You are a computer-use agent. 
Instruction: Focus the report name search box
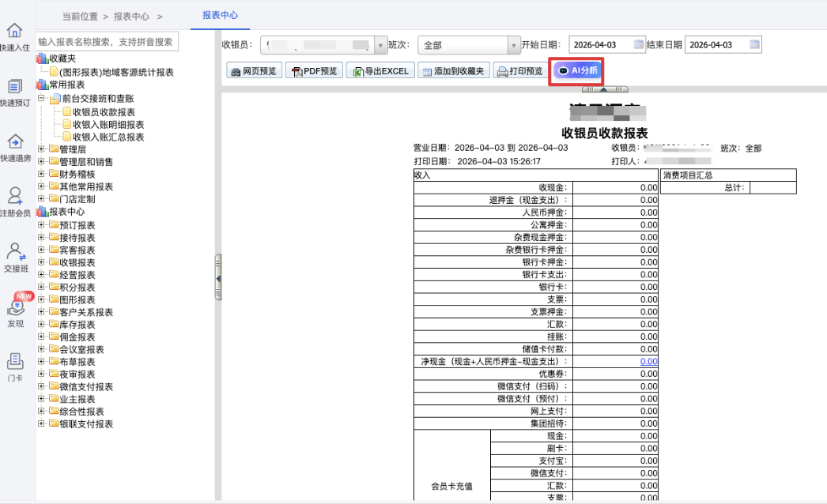point(108,42)
